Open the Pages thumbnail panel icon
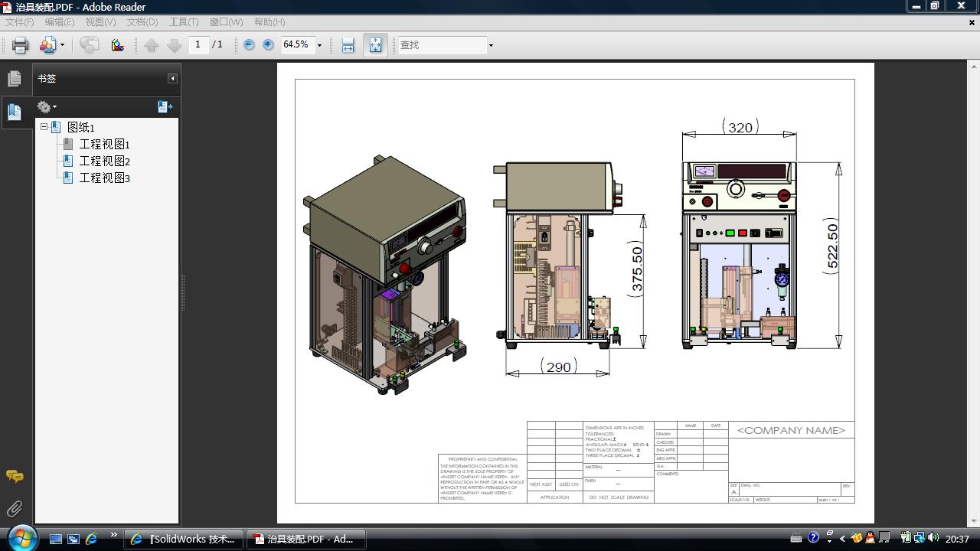 click(x=14, y=79)
